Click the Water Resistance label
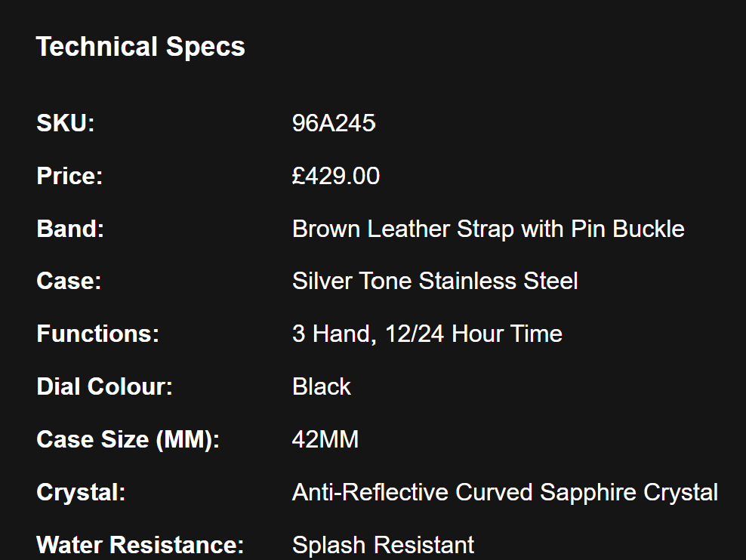 pyautogui.click(x=140, y=544)
